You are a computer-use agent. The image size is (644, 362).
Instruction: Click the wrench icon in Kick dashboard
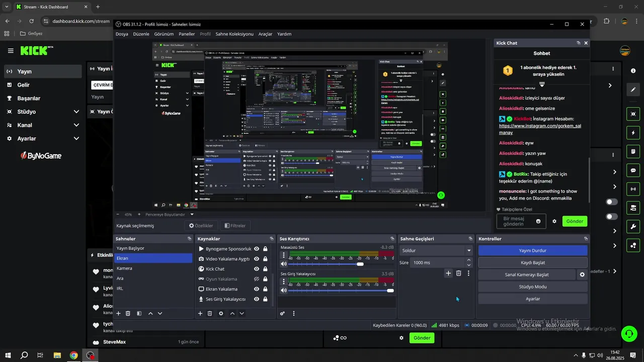[x=633, y=226]
